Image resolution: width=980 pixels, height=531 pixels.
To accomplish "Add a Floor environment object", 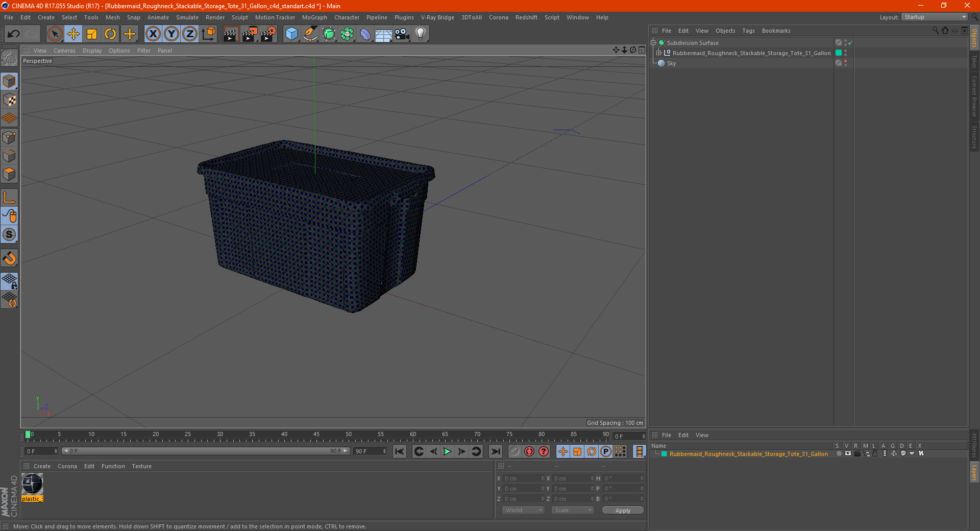I will click(384, 34).
